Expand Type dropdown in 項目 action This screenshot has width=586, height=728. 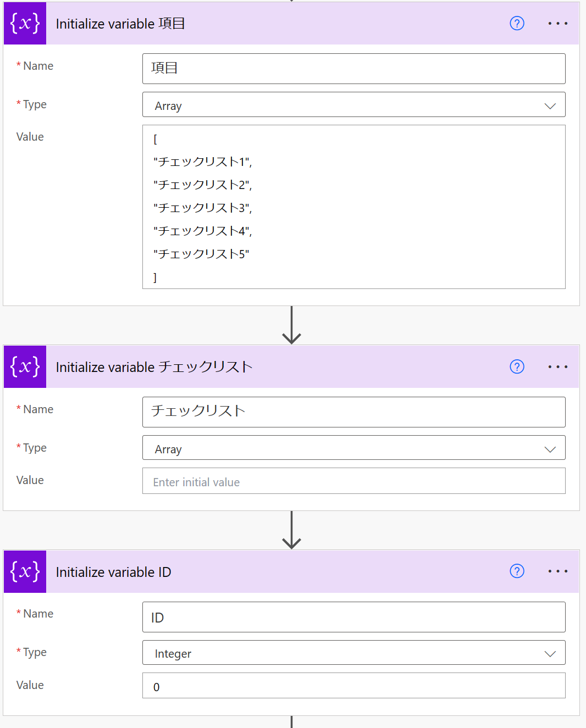point(353,104)
